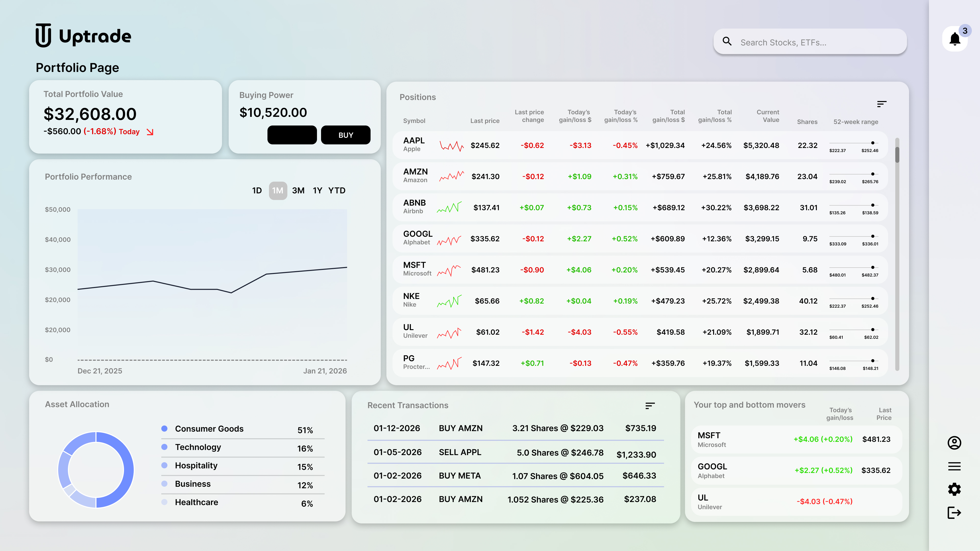Click the NKE sparkline chart

coord(449,301)
